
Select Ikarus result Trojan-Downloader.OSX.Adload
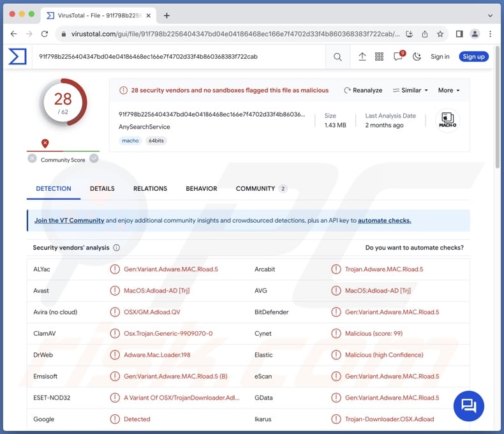point(390,419)
